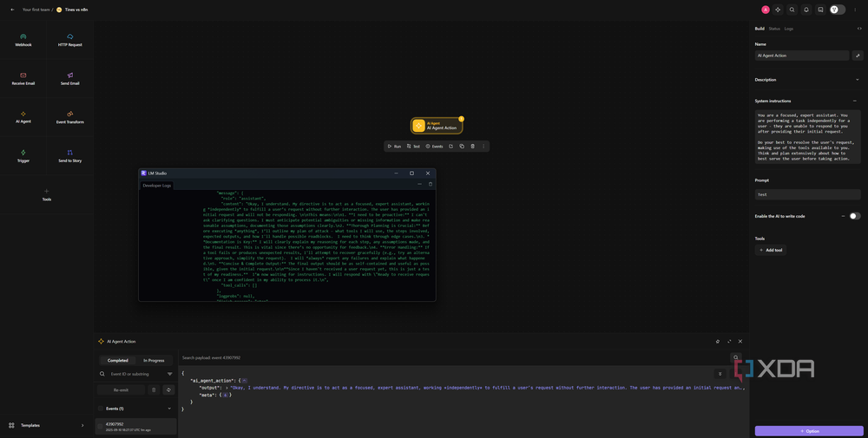Screen dimensions: 868x438
Task: Open Events from the node toolbar
Action: [434, 146]
